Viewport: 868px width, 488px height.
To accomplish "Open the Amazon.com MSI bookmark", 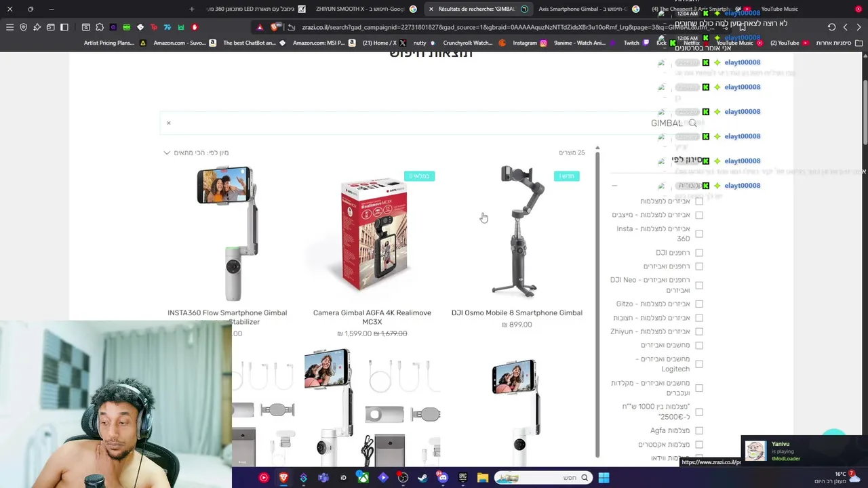I will click(325, 43).
